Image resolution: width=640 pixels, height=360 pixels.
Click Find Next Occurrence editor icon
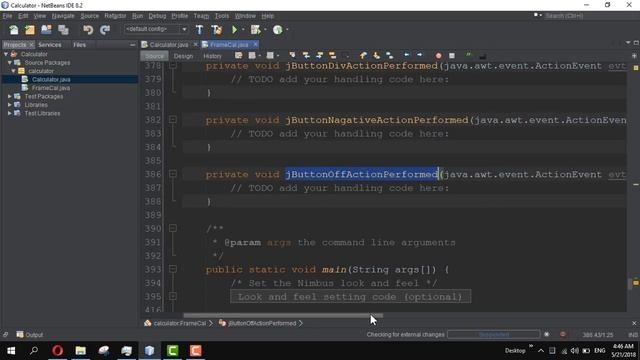tap(320, 55)
